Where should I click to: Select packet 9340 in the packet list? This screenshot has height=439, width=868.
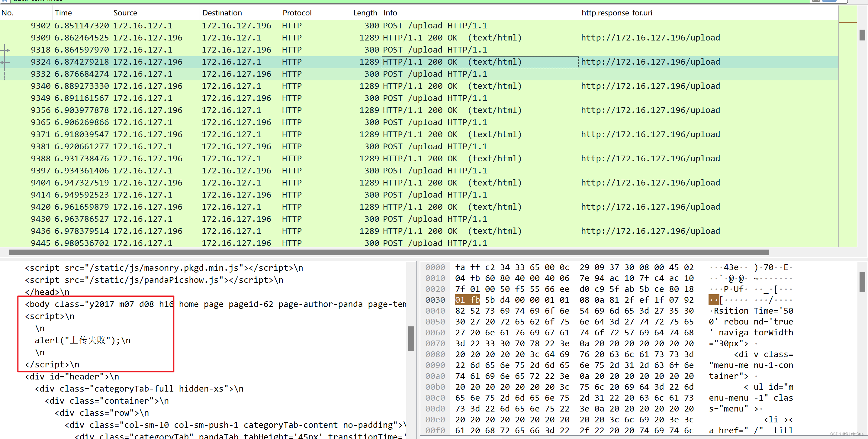click(419, 86)
